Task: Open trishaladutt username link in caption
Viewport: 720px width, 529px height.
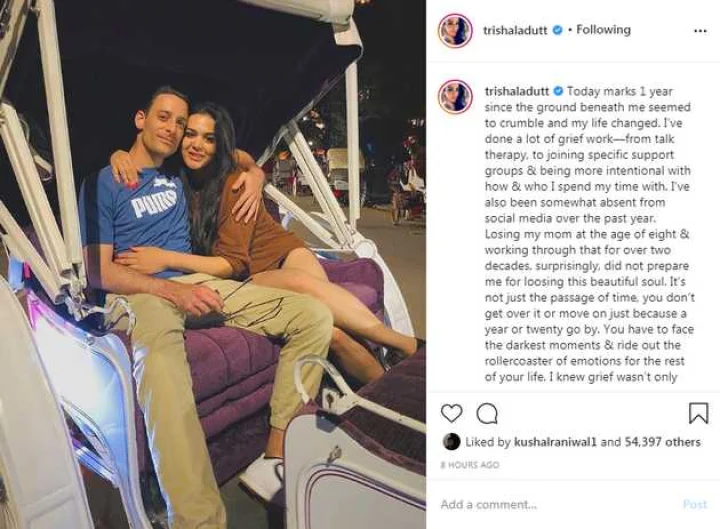Action: 517,91
